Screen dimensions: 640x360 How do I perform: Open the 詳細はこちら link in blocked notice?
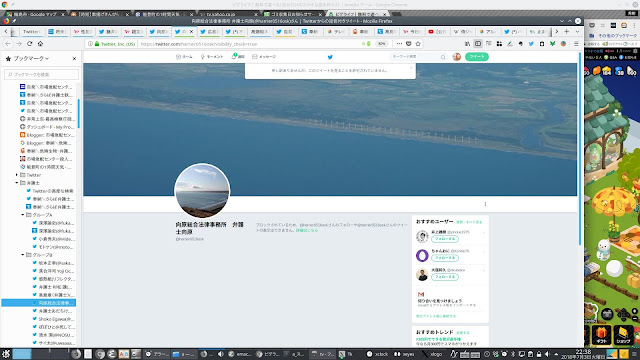pyautogui.click(x=307, y=231)
